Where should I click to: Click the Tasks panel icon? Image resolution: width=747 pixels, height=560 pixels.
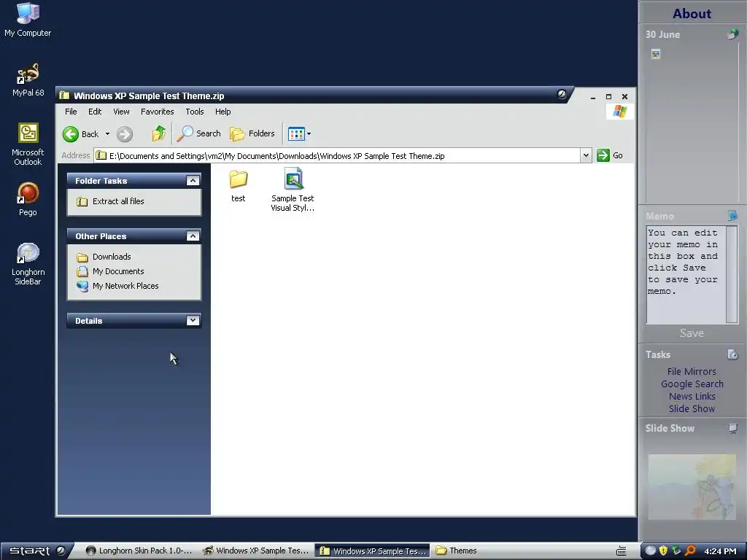732,354
